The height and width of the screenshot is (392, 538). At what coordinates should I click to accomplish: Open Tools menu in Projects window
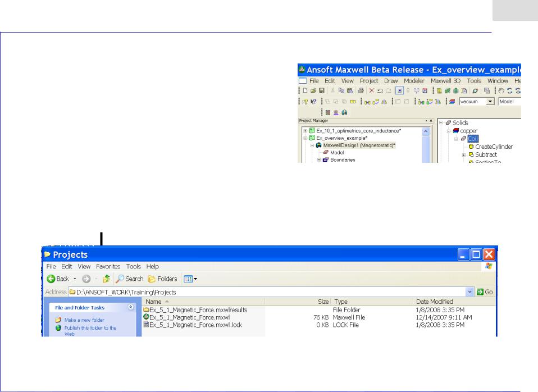pos(133,266)
